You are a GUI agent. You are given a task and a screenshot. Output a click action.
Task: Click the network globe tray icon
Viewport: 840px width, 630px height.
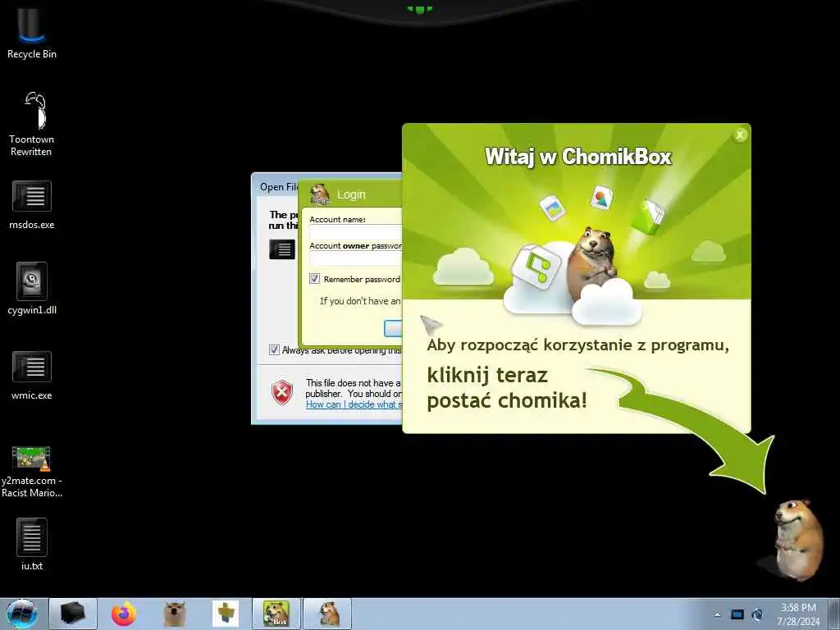[757, 614]
